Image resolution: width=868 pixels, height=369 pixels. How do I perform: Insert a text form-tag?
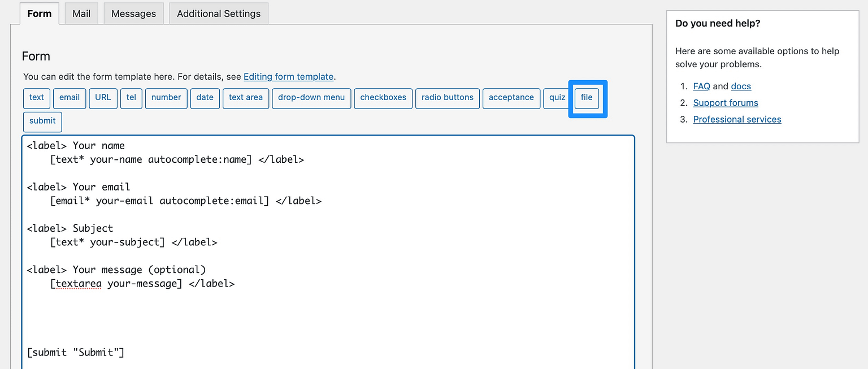pos(36,98)
